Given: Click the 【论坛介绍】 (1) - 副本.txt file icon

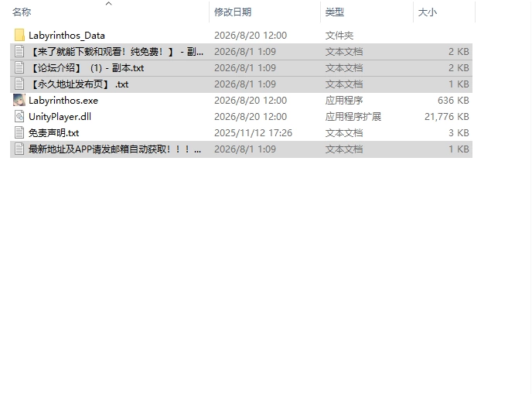Looking at the screenshot, I should (x=19, y=67).
